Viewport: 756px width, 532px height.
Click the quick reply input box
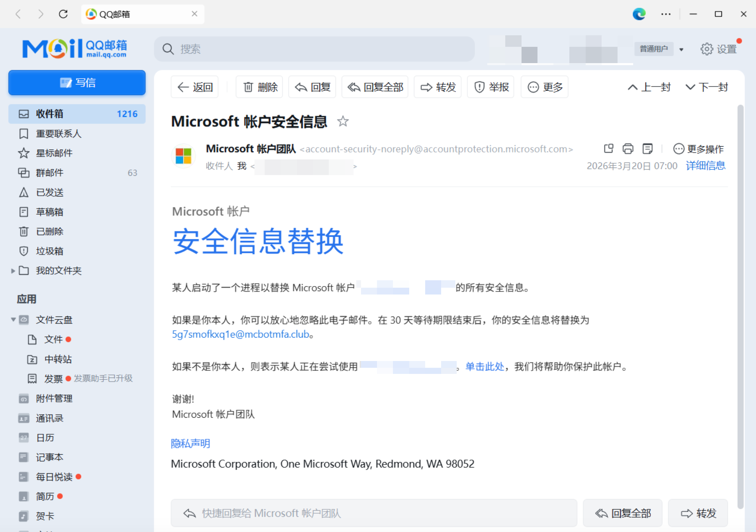(x=373, y=513)
